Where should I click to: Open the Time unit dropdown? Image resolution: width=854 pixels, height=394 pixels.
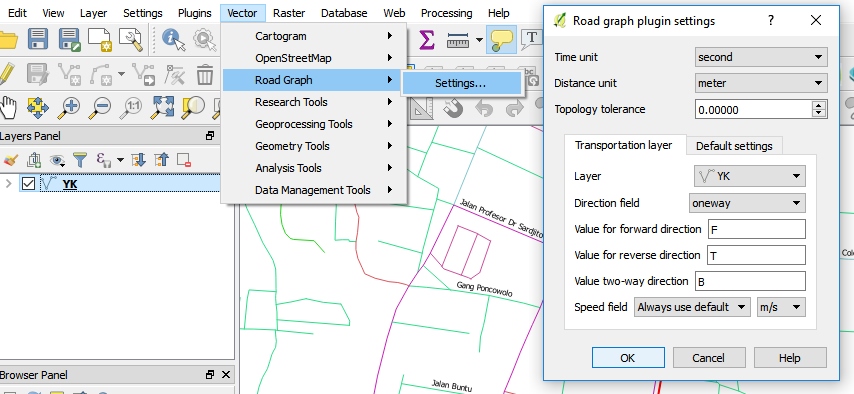click(x=761, y=57)
